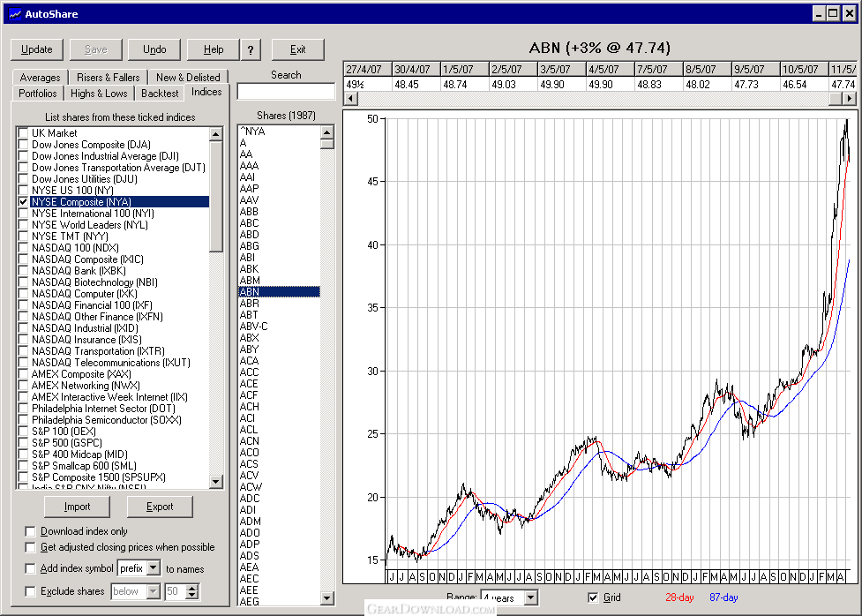Screen dimensions: 862x616
Task: Select ^NYA in the shares list
Action: [x=279, y=131]
